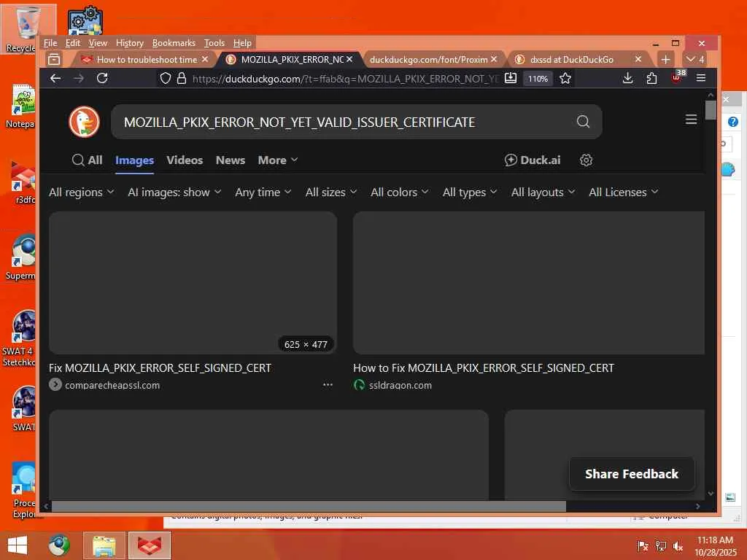Open a new tab with the plus button
This screenshot has width=747, height=560.
pyautogui.click(x=665, y=60)
